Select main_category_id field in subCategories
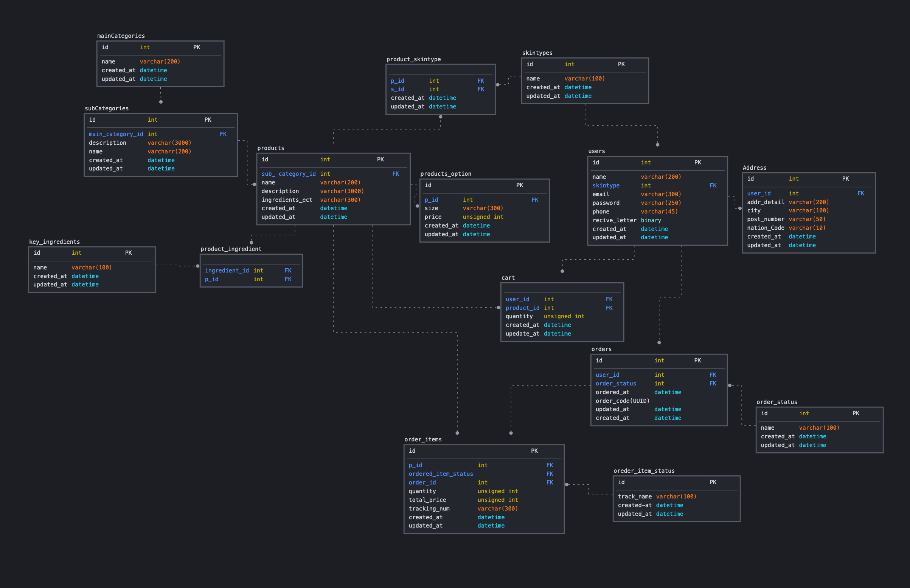The image size is (910, 588). click(116, 134)
